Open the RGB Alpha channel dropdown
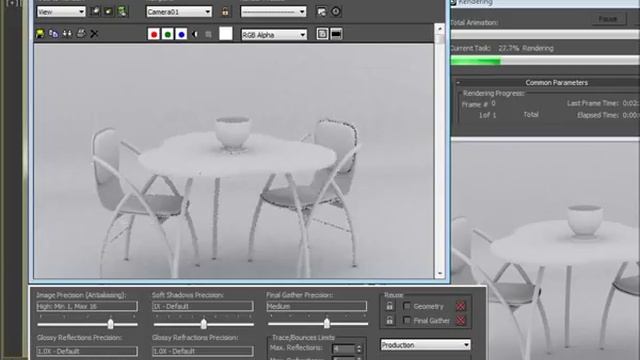 coord(274,35)
